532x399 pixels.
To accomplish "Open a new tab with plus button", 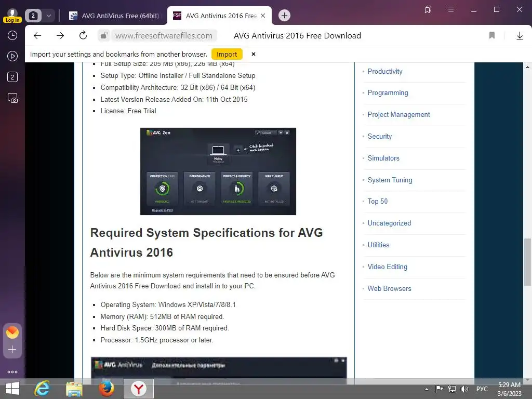I will (284, 15).
